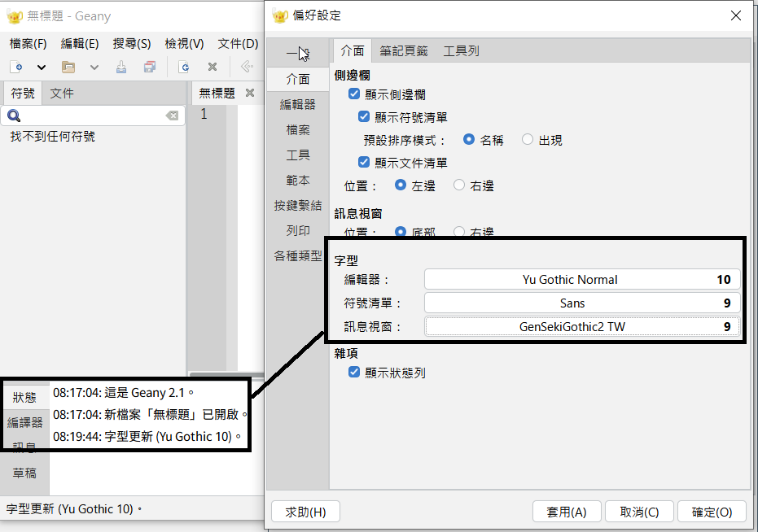Close the 無標題 document tab

tap(251, 94)
